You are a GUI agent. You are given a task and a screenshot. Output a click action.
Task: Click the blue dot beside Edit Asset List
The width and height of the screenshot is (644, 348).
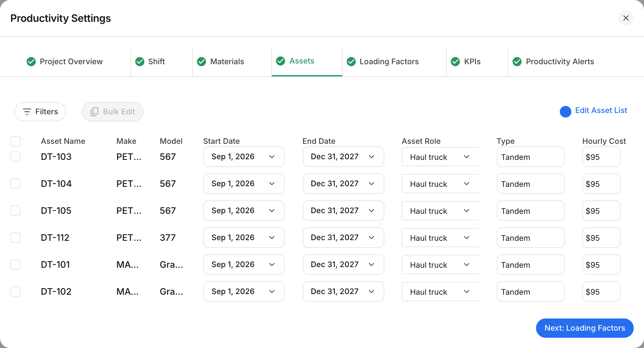point(565,112)
